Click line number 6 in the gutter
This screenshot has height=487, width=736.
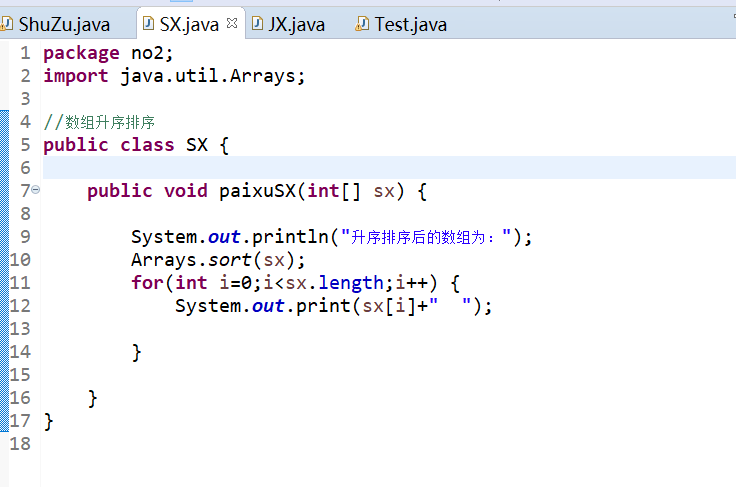coord(25,168)
